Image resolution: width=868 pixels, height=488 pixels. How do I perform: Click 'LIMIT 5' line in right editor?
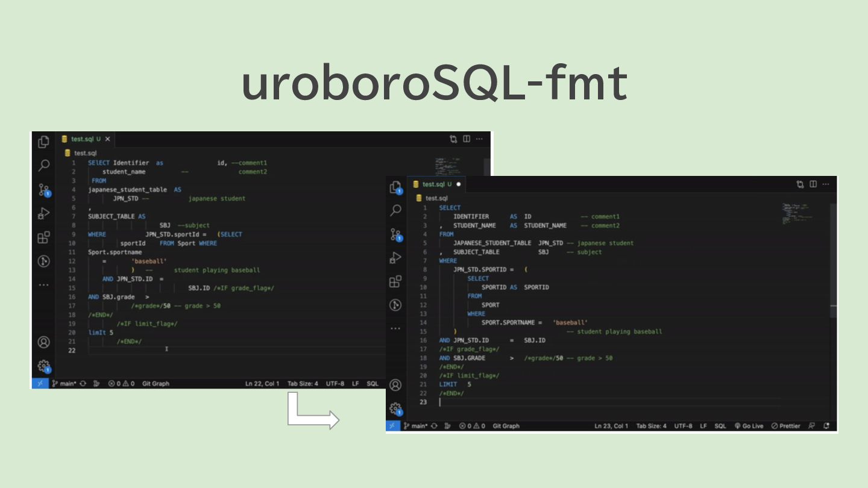[455, 384]
